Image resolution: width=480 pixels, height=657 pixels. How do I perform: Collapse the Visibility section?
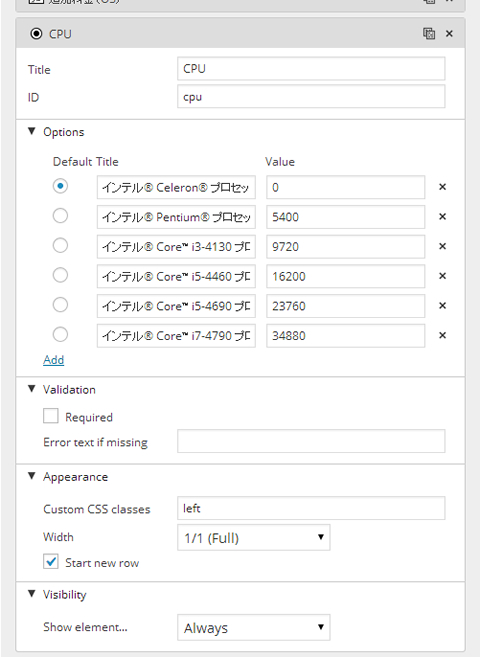click(x=32, y=594)
